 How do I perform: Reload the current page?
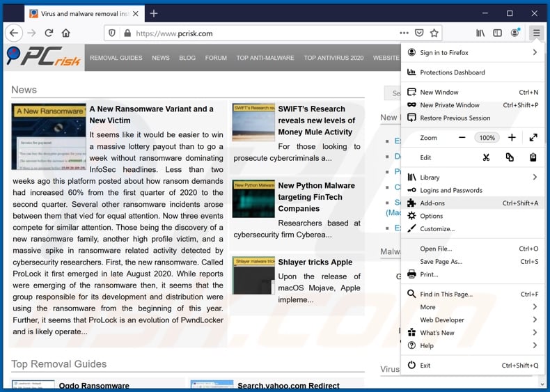pos(49,33)
